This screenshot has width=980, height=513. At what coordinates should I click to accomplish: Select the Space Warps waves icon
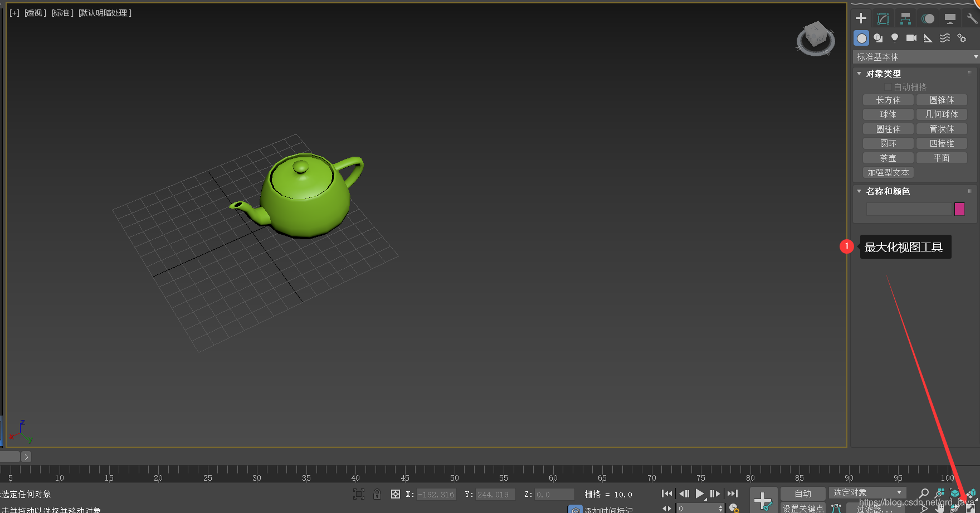click(945, 38)
